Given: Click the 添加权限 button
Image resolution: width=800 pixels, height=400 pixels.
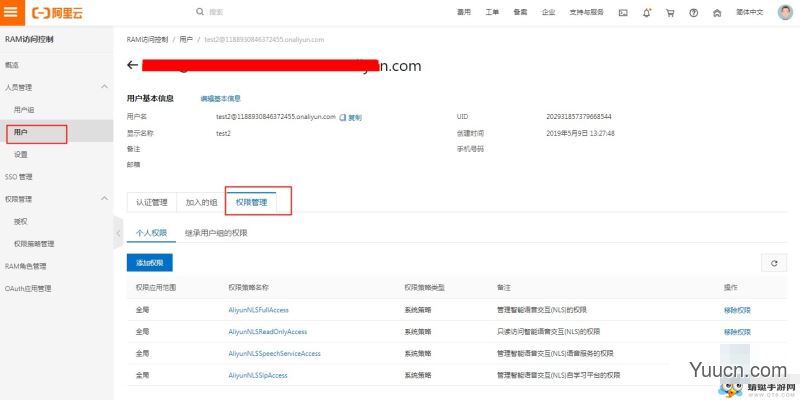Looking at the screenshot, I should click(150, 262).
